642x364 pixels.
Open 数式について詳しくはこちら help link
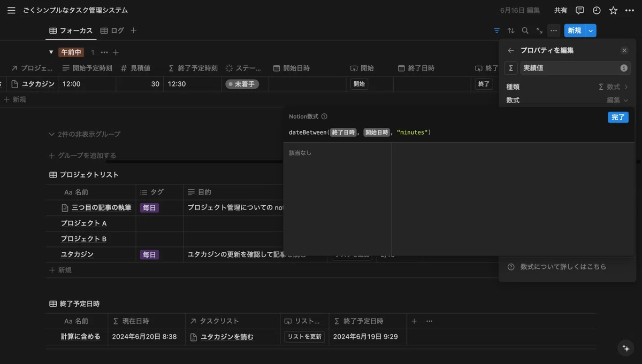pyautogui.click(x=563, y=267)
